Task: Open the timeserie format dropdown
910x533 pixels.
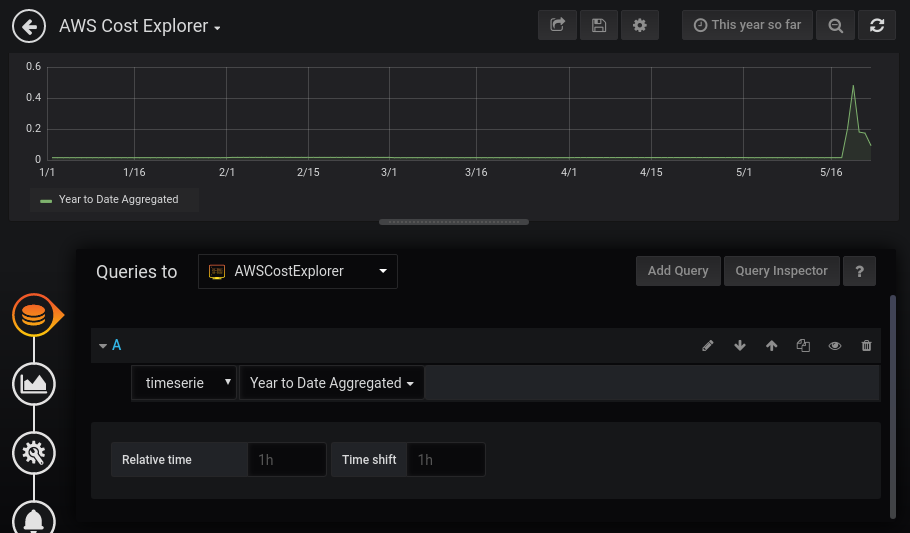Action: coord(184,383)
